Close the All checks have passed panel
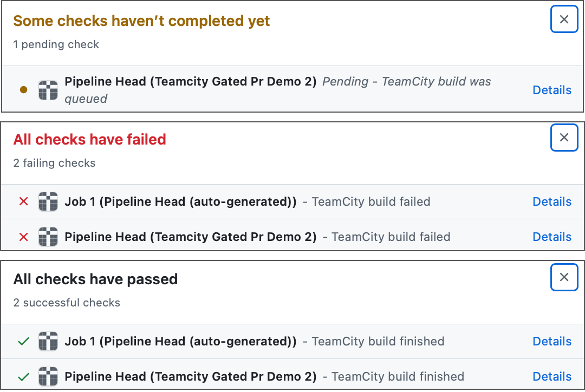585x392 pixels. coord(564,277)
